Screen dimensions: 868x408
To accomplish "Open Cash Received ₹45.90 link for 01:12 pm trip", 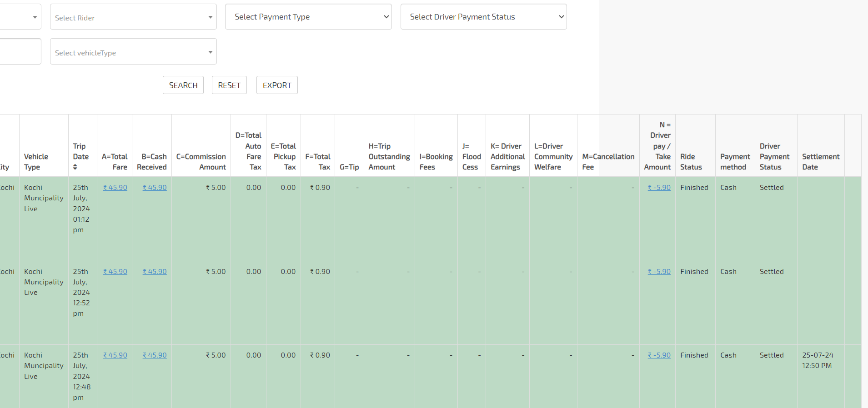I will tap(155, 188).
